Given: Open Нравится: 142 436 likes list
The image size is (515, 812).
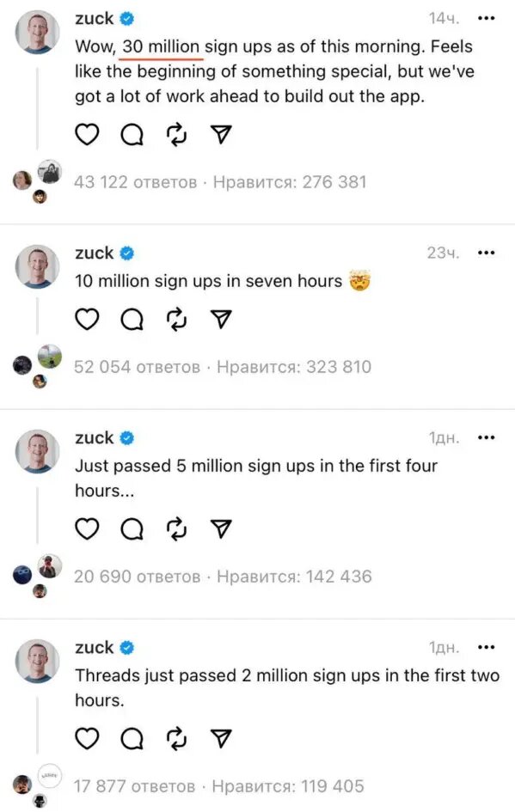Looking at the screenshot, I should (294, 577).
